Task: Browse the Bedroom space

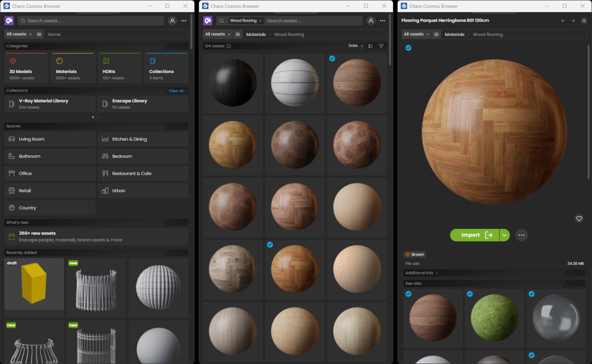Action: [x=143, y=156]
